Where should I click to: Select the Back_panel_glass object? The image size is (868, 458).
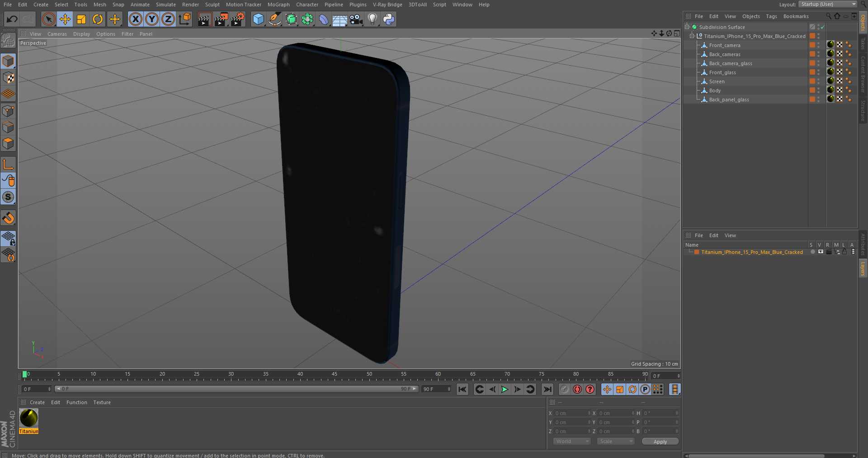(729, 100)
